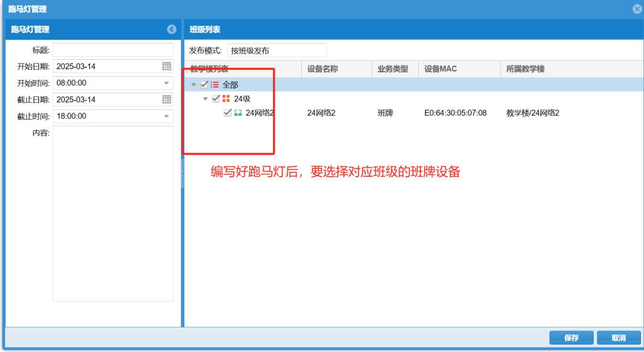644x352 pixels.
Task: Click the 开始时间 value 08:00:00
Action: pyautogui.click(x=72, y=83)
